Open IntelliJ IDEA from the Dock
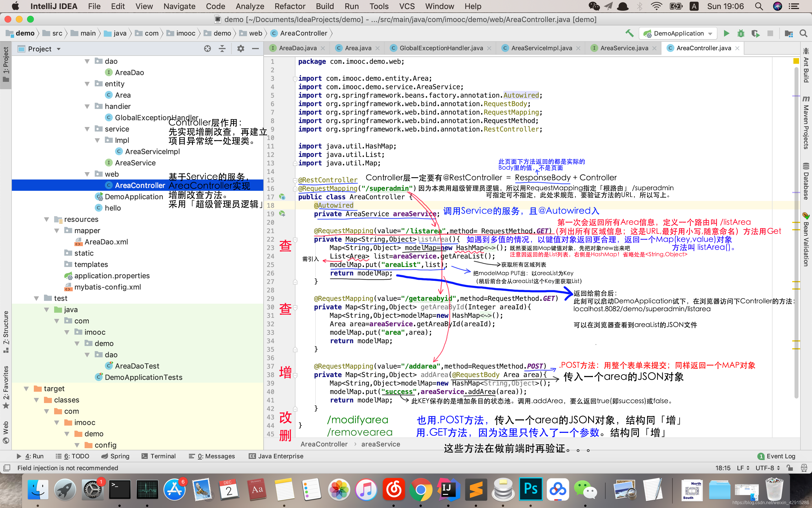Viewport: 812px width, 508px height. (x=448, y=490)
